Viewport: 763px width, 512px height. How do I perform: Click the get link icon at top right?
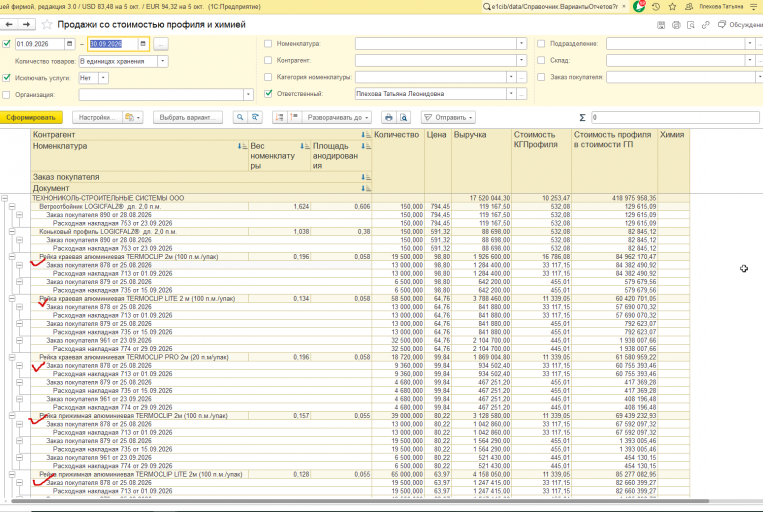(706, 25)
